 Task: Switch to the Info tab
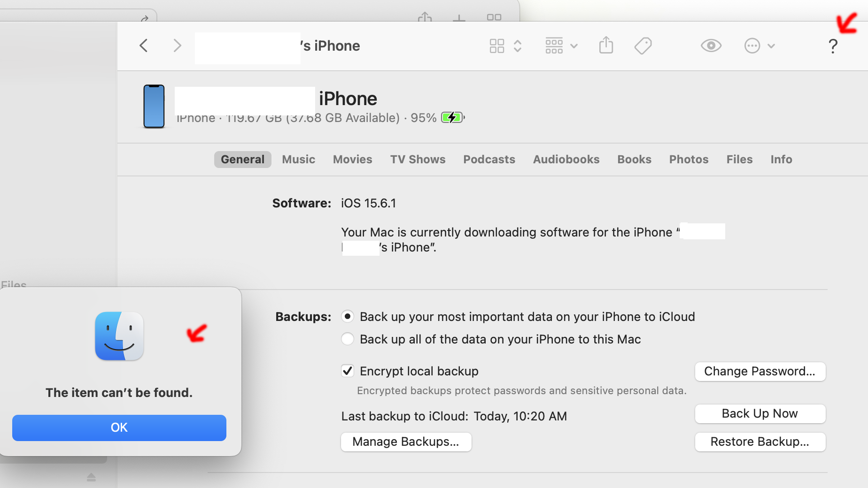tap(782, 160)
